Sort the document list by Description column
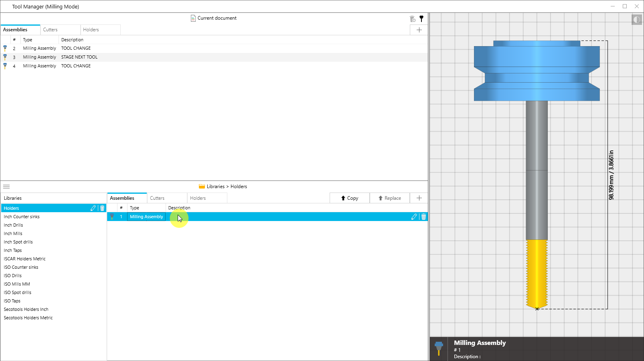This screenshot has width=644, height=361. (x=73, y=40)
